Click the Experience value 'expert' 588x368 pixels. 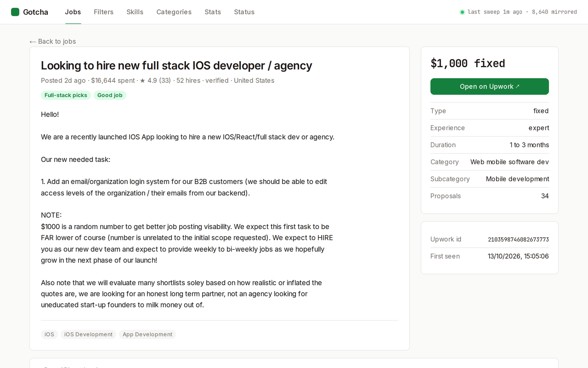[539, 128]
